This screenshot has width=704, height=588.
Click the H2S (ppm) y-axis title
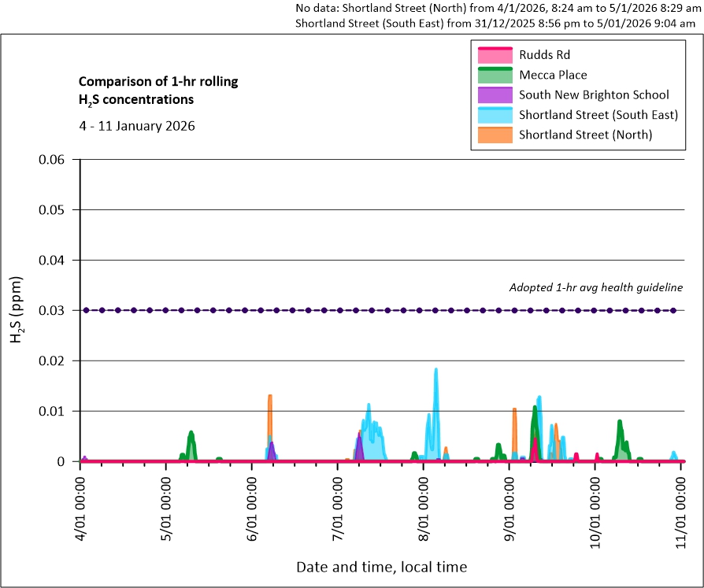pyautogui.click(x=17, y=310)
